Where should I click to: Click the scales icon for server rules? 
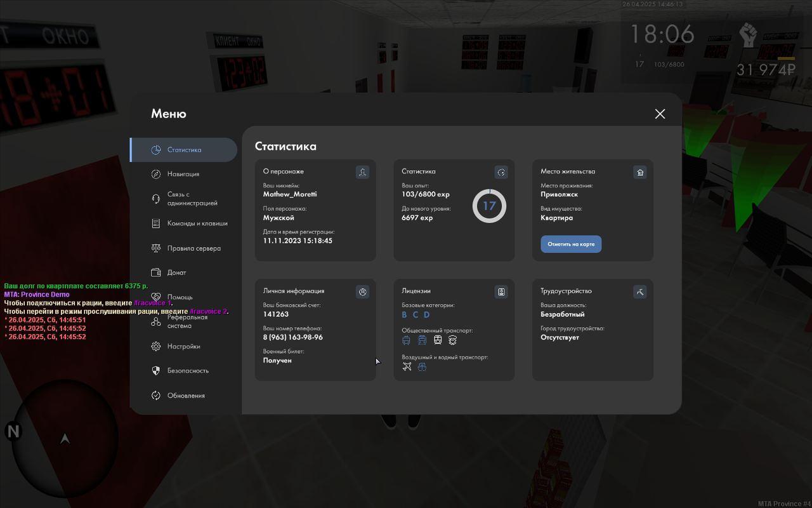point(156,248)
